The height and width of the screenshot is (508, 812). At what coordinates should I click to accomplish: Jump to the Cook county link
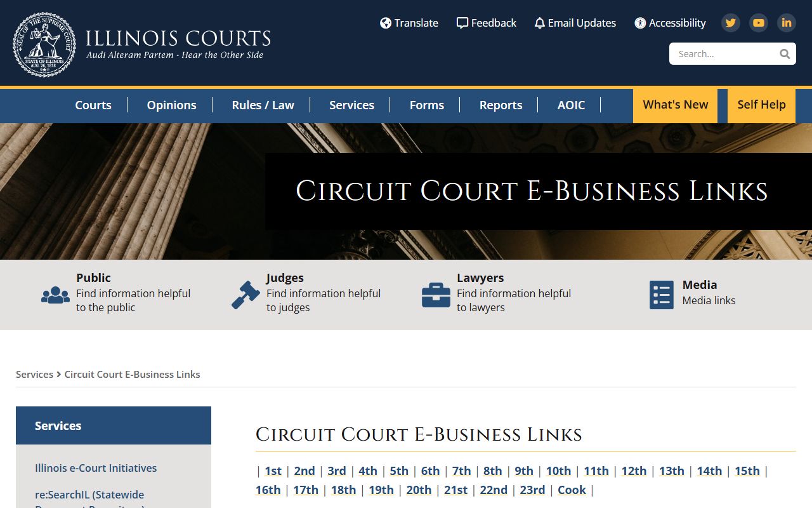click(572, 490)
